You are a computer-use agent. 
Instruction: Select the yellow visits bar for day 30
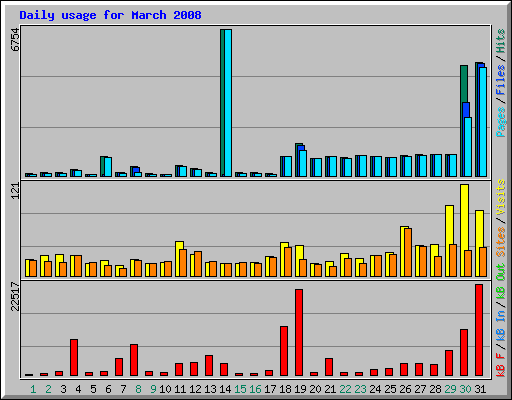pos(464,217)
